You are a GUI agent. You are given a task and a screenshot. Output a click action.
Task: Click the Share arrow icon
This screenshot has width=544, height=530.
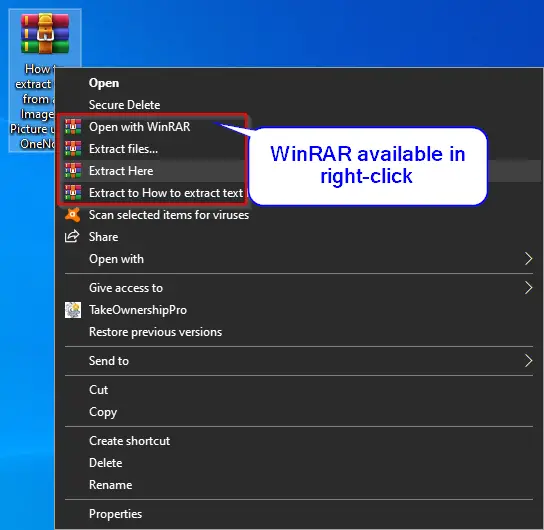pos(72,237)
